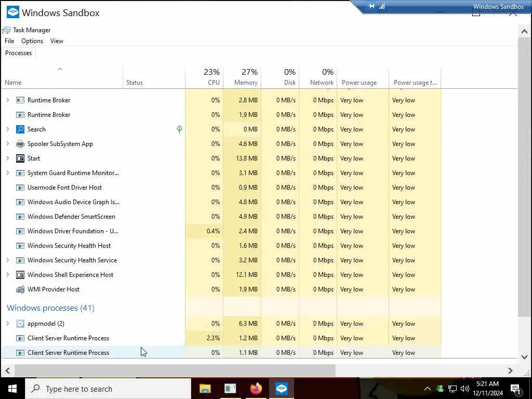
Task: Click the signal bars icon in connection bar
Action: coord(382,6)
